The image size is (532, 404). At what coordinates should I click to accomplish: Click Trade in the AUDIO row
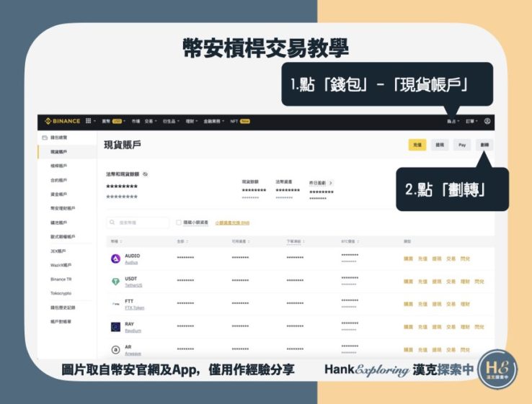pos(451,259)
